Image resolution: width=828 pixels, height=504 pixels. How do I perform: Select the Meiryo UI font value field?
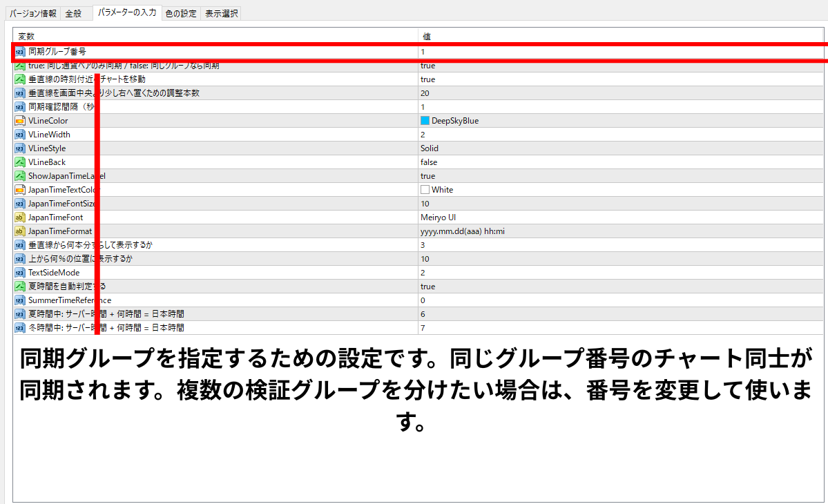pyautogui.click(x=438, y=217)
